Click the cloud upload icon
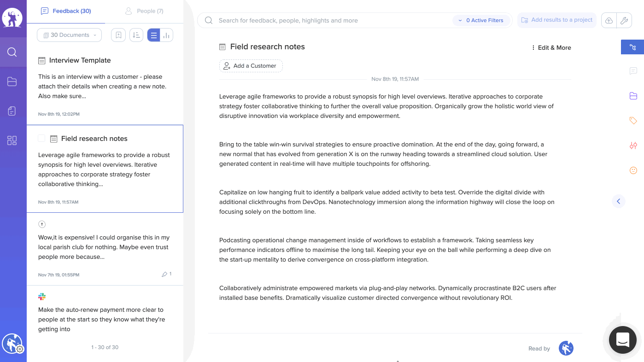Screen dimensions: 644x362 coord(609,20)
